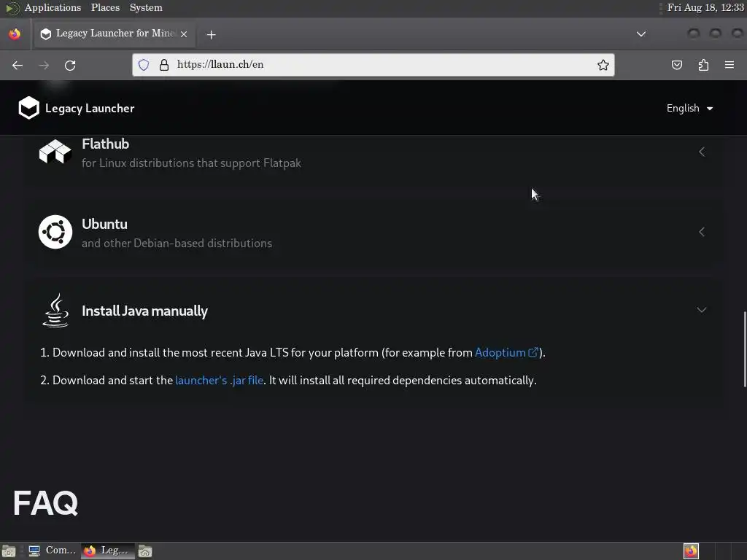Open the Places menu
Viewport: 747px width, 560px height.
[x=105, y=7]
